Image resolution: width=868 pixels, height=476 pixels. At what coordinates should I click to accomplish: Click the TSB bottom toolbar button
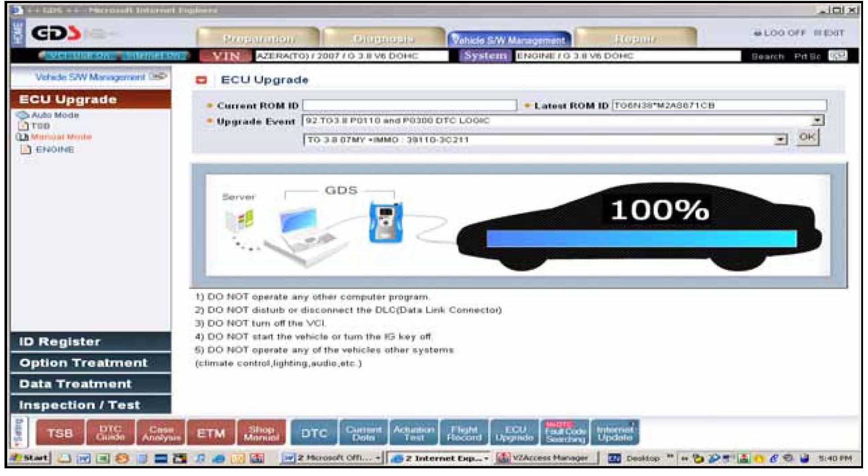pyautogui.click(x=60, y=433)
